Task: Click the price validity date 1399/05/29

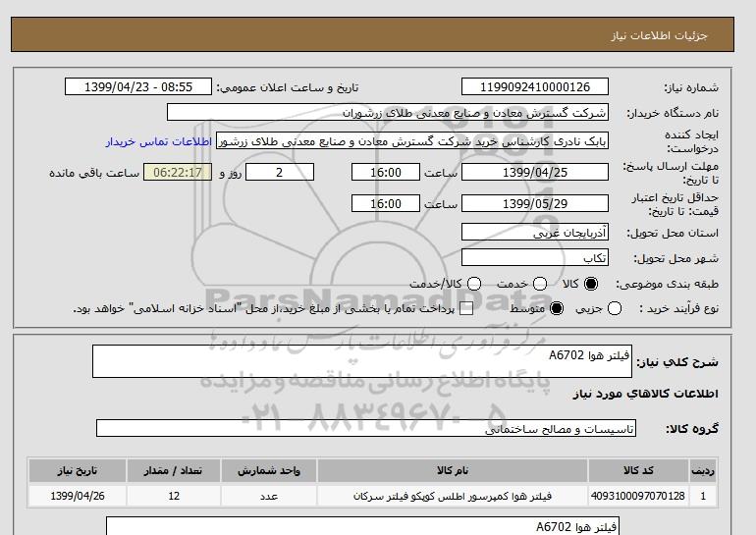Action: coord(535,203)
